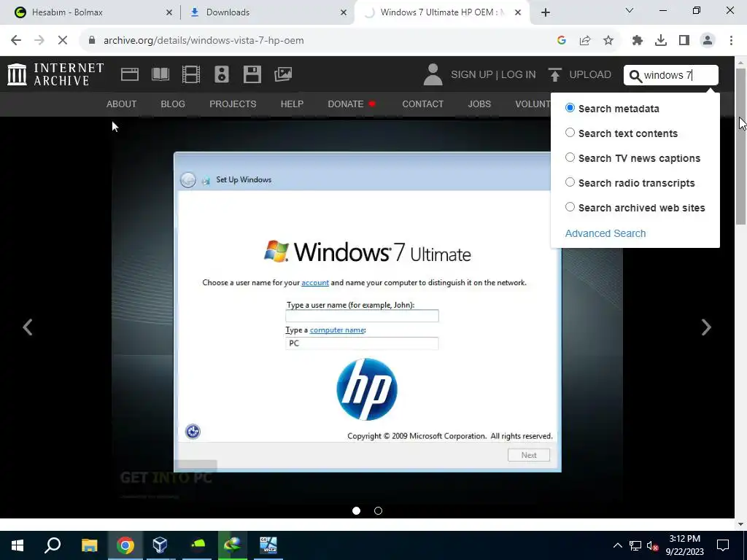Open Advanced Search link
Screen dimensions: 747x560
[x=605, y=233]
